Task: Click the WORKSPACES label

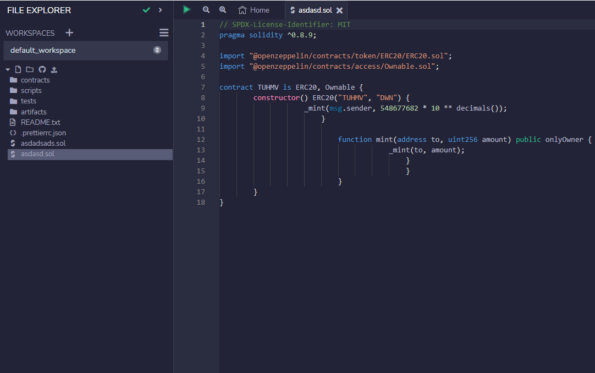Action: coord(30,33)
